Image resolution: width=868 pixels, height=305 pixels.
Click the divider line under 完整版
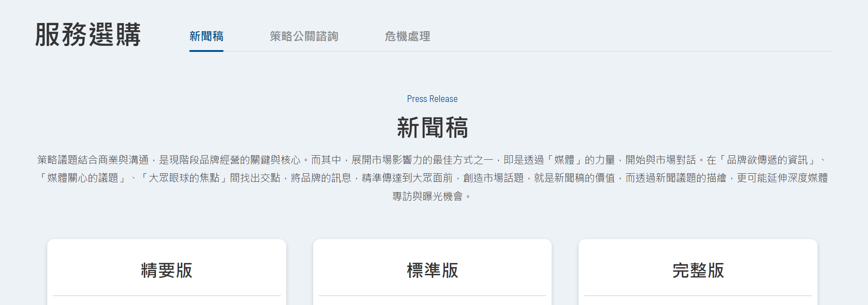[x=698, y=296]
